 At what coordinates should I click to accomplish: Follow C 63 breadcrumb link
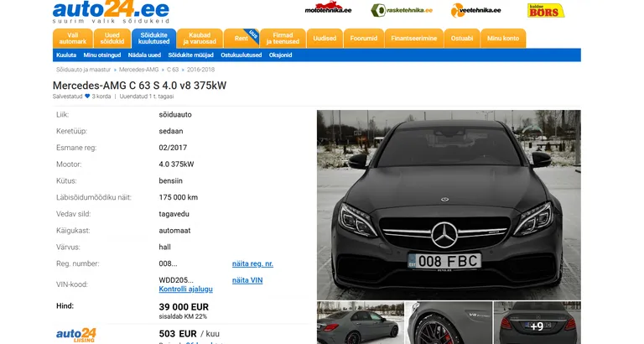pos(173,70)
